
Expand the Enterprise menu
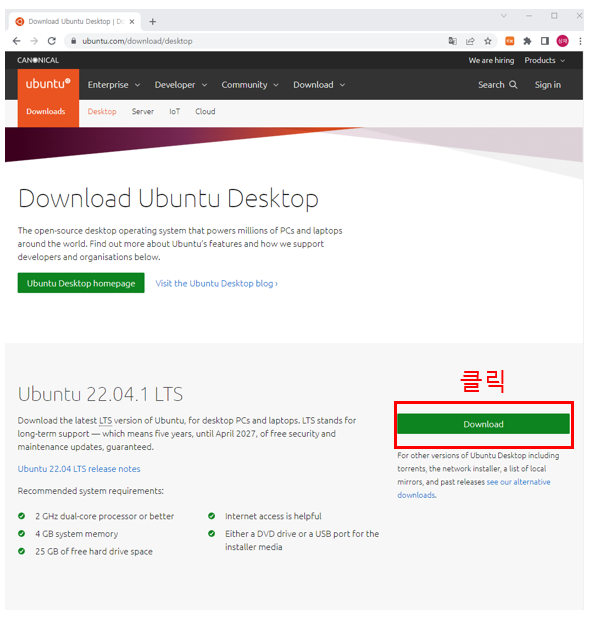114,85
